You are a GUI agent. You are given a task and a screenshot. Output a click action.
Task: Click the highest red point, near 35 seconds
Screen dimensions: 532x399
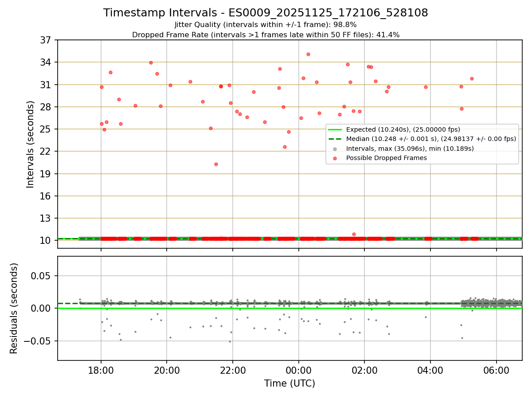coord(308,54)
